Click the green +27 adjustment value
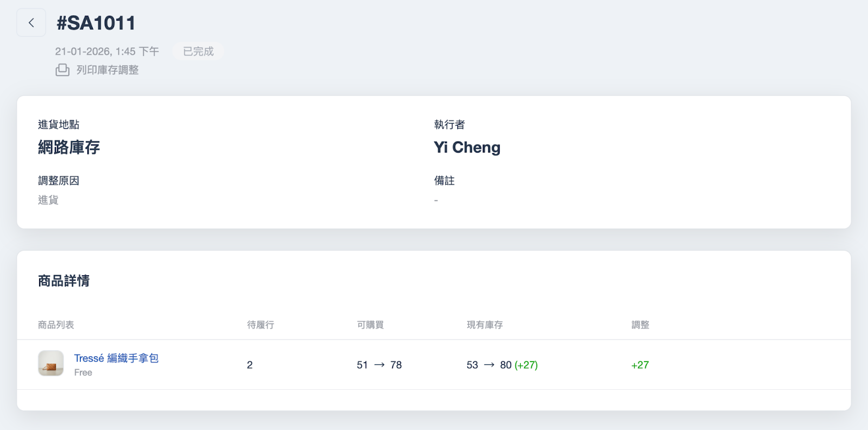Image resolution: width=868 pixels, height=430 pixels. [640, 365]
